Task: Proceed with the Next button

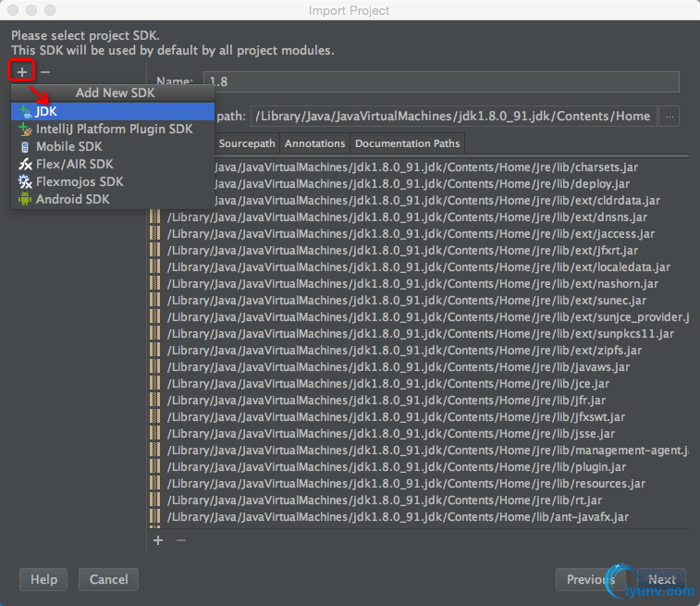Action: pos(661,580)
